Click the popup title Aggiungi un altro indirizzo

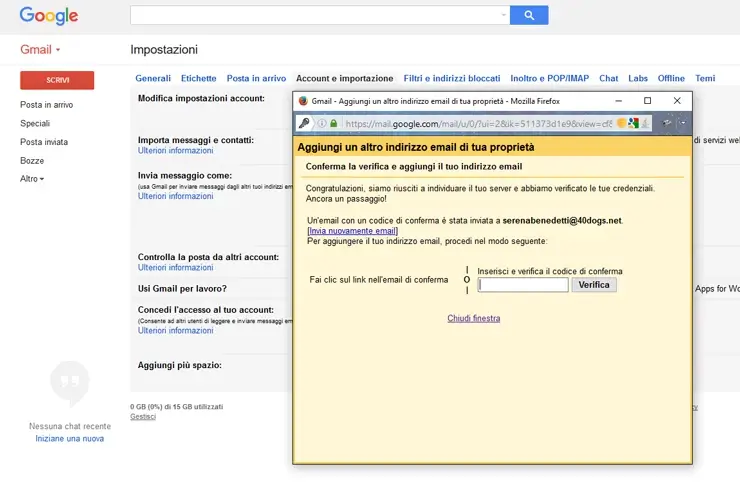point(416,147)
